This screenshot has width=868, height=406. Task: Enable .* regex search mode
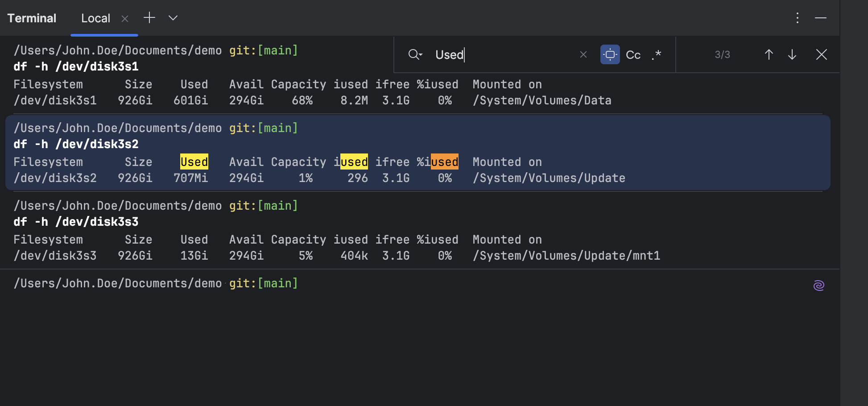pyautogui.click(x=656, y=55)
